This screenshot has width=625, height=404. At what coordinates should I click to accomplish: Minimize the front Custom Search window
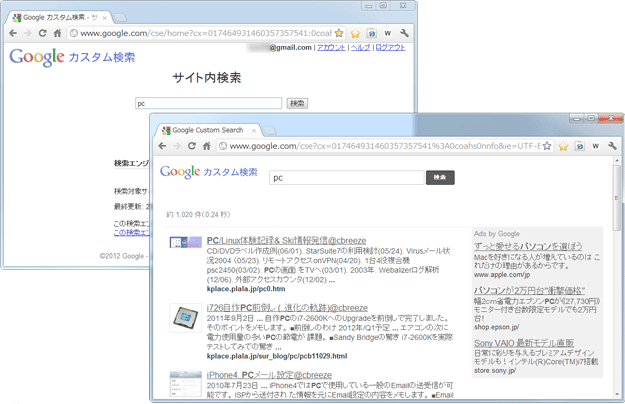pyautogui.click(x=577, y=118)
